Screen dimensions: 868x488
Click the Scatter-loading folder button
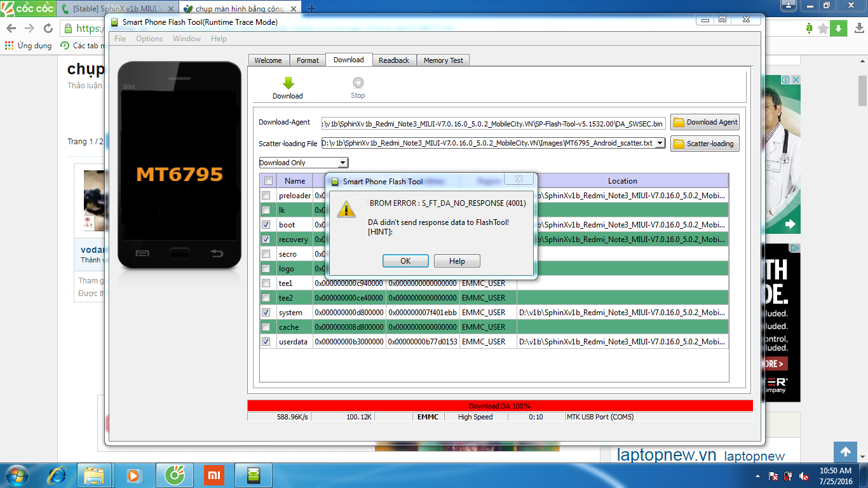click(705, 144)
